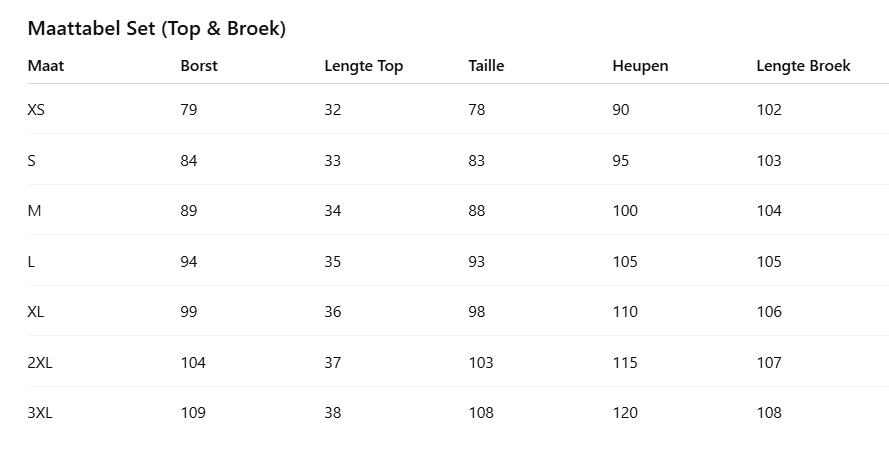Viewport: 889px width, 463px height.
Task: Click Borst value 79 for XS
Action: pos(189,110)
